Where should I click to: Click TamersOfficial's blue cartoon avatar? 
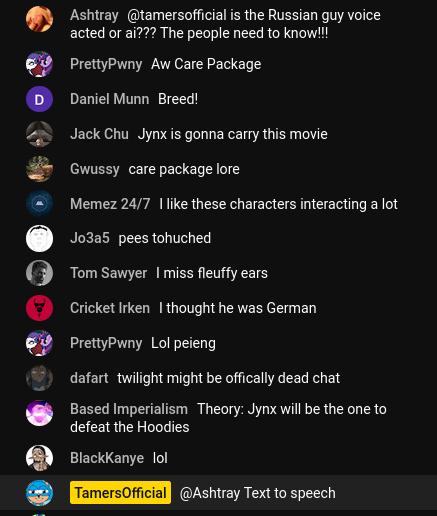[39, 493]
